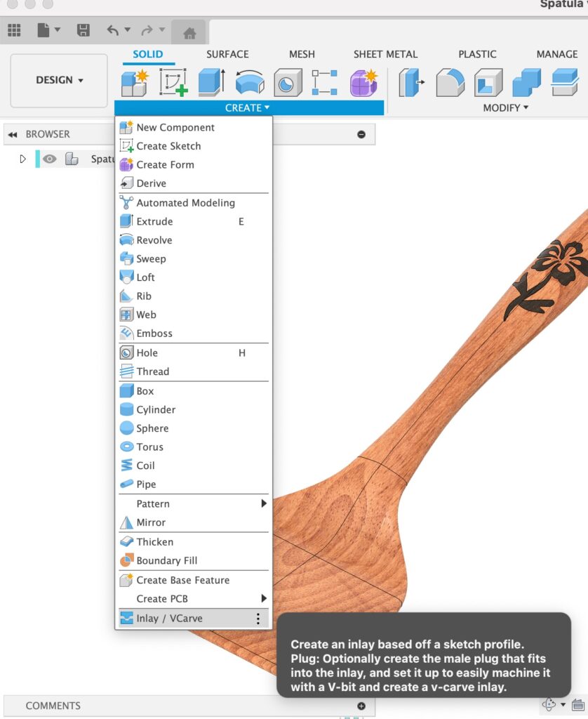This screenshot has width=588, height=719.
Task: Click the Inlay / VCarve options dots
Action: (258, 619)
